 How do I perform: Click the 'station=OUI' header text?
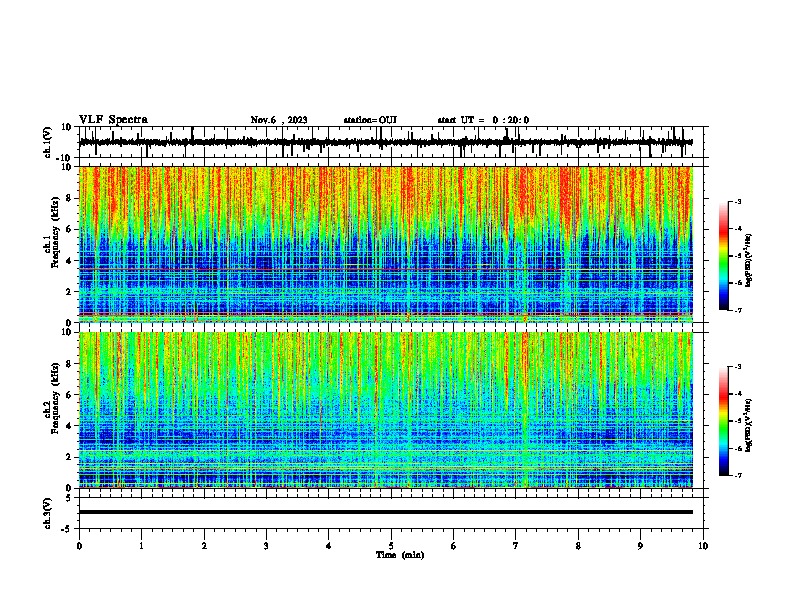click(370, 120)
